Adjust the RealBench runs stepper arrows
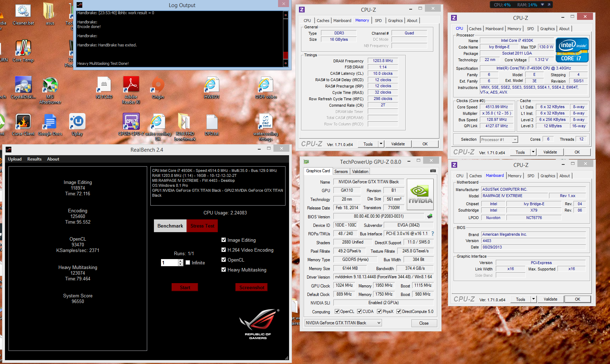 181,263
